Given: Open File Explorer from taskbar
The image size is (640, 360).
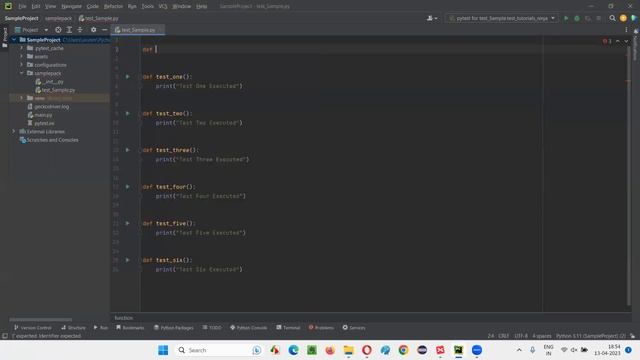Looking at the screenshot, I should (348, 350).
